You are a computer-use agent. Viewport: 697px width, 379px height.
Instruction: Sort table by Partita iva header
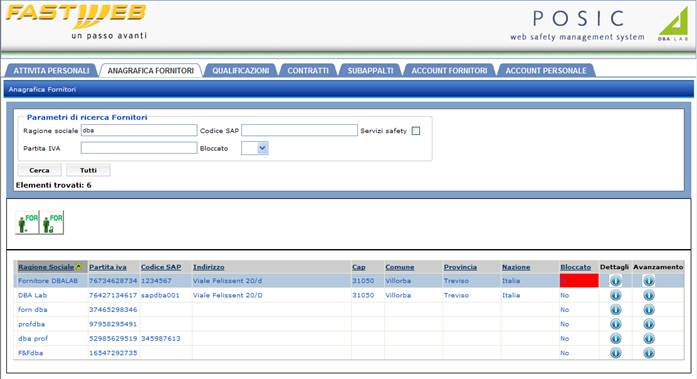click(x=108, y=267)
